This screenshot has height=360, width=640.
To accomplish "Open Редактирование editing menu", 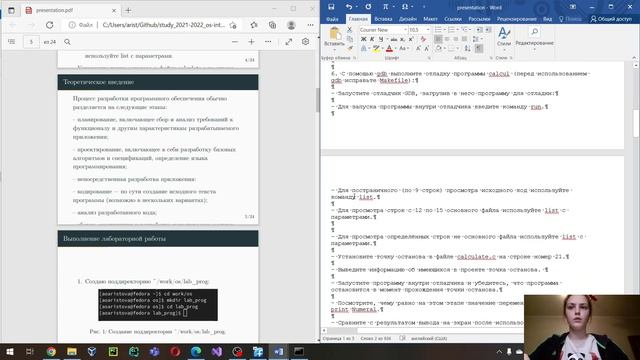I will click(x=534, y=38).
